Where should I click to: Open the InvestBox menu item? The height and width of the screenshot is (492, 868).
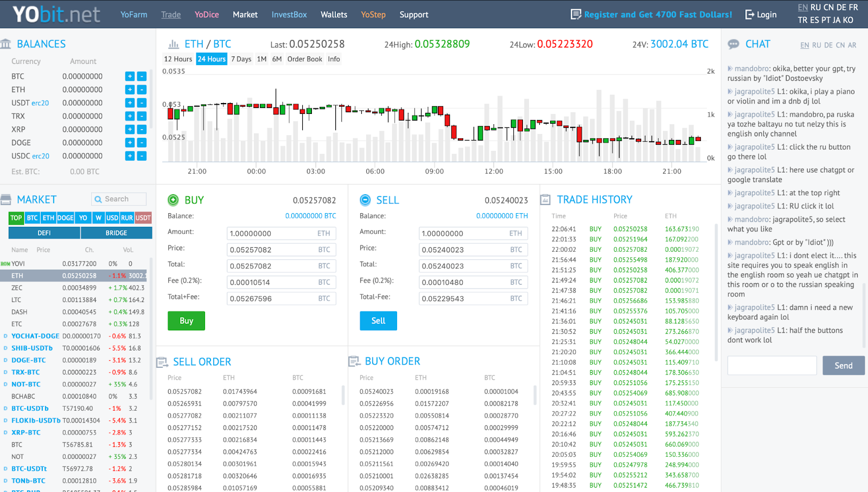click(x=289, y=15)
